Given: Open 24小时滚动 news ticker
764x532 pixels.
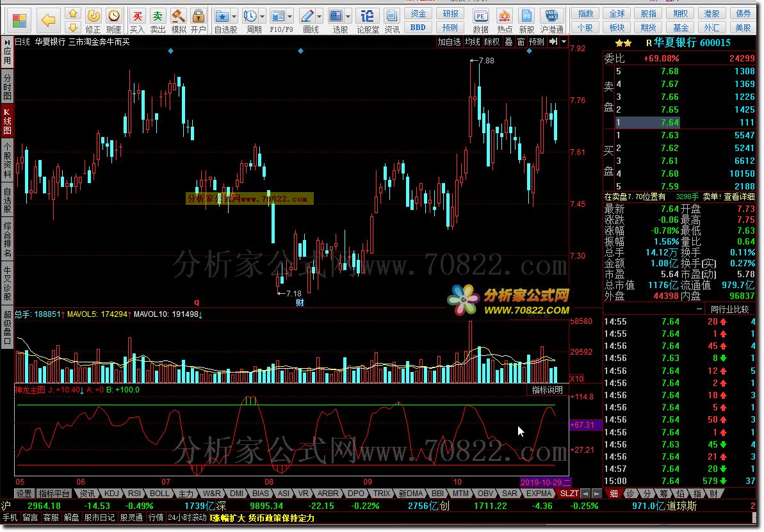Looking at the screenshot, I should click(x=187, y=517).
